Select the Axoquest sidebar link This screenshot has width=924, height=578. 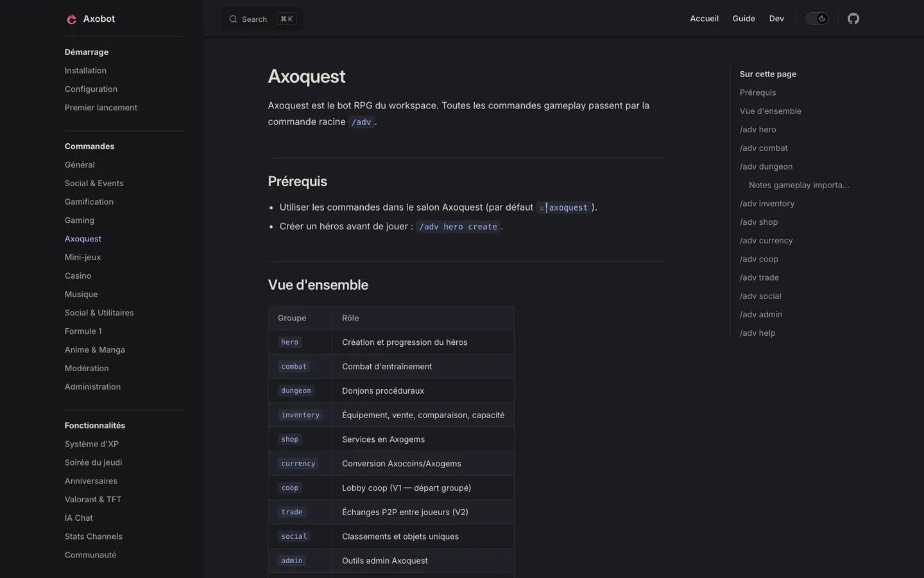pyautogui.click(x=83, y=239)
